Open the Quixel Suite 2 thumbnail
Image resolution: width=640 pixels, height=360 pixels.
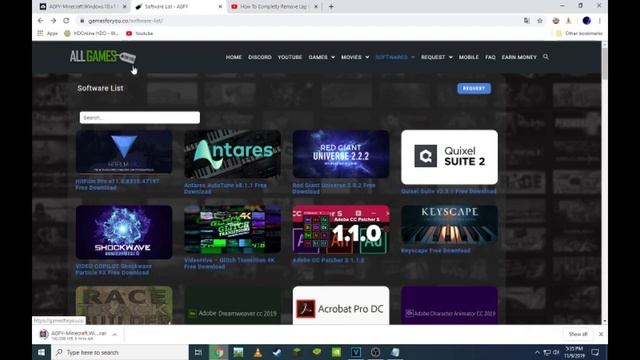(x=449, y=157)
